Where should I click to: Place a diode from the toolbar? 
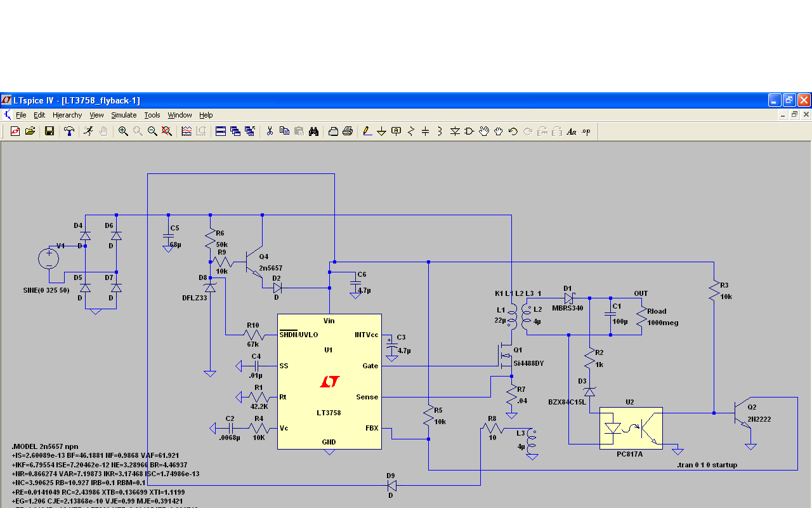(455, 131)
